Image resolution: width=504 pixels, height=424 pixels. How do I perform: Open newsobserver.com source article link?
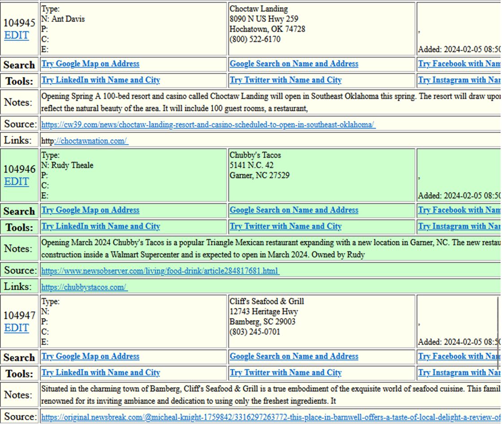pos(160,271)
